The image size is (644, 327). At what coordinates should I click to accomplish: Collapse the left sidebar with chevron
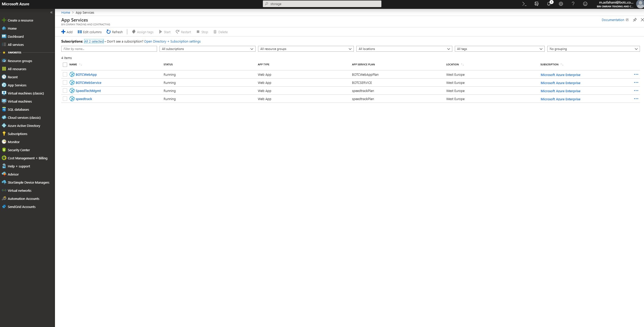coord(51,12)
